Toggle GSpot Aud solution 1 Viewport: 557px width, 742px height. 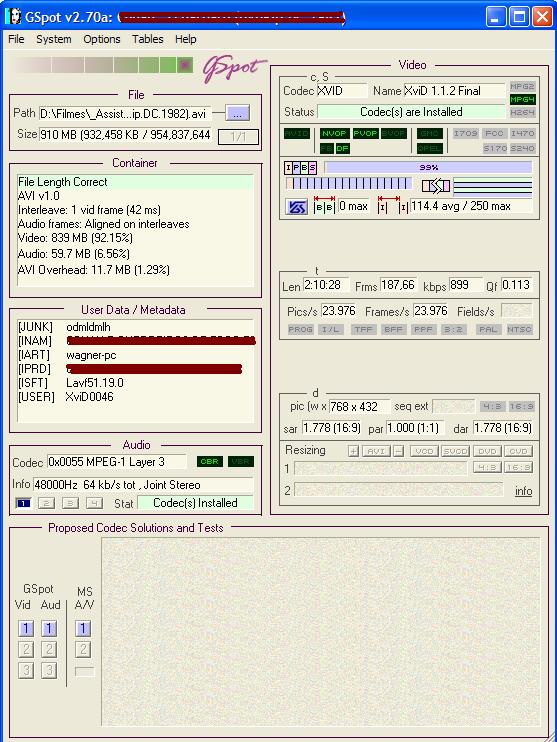click(x=49, y=629)
